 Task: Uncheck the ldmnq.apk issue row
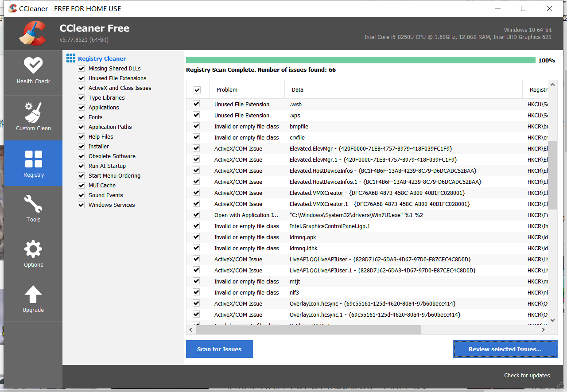(196, 237)
